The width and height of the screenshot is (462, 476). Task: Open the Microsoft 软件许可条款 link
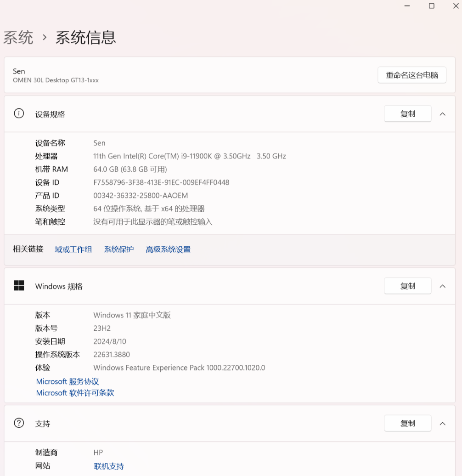(75, 393)
